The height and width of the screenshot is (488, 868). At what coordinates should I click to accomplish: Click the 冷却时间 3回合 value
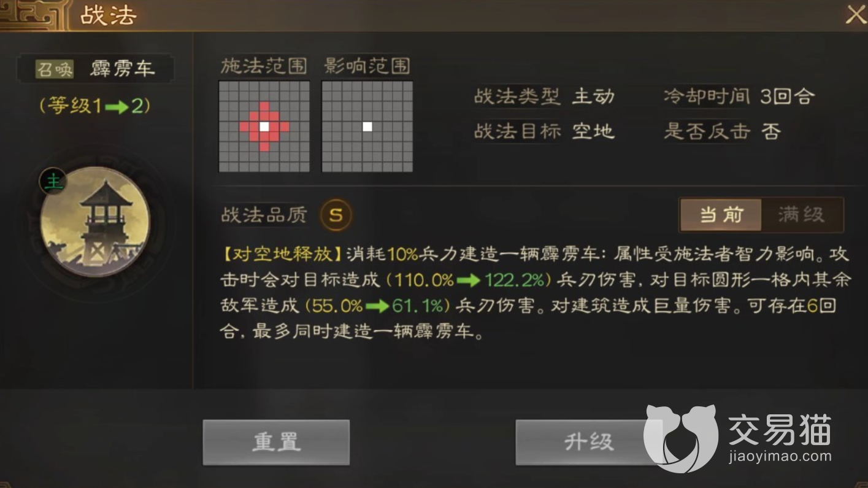pos(787,96)
